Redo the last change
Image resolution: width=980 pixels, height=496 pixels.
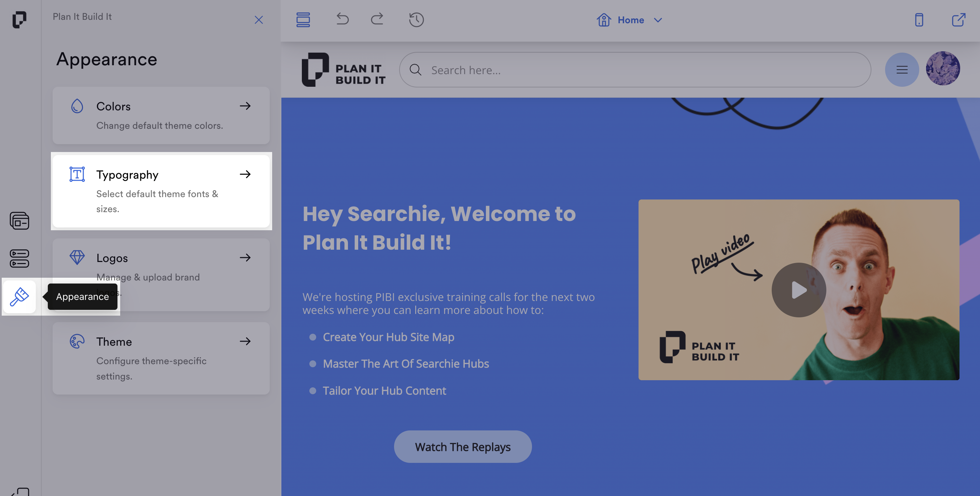coord(377,19)
